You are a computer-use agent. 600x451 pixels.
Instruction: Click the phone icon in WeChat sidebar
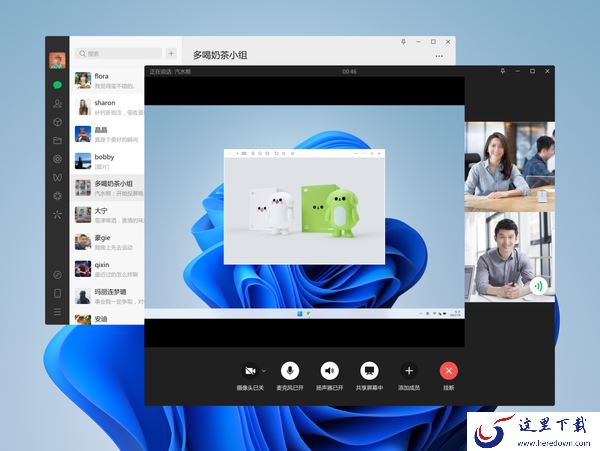[57, 293]
